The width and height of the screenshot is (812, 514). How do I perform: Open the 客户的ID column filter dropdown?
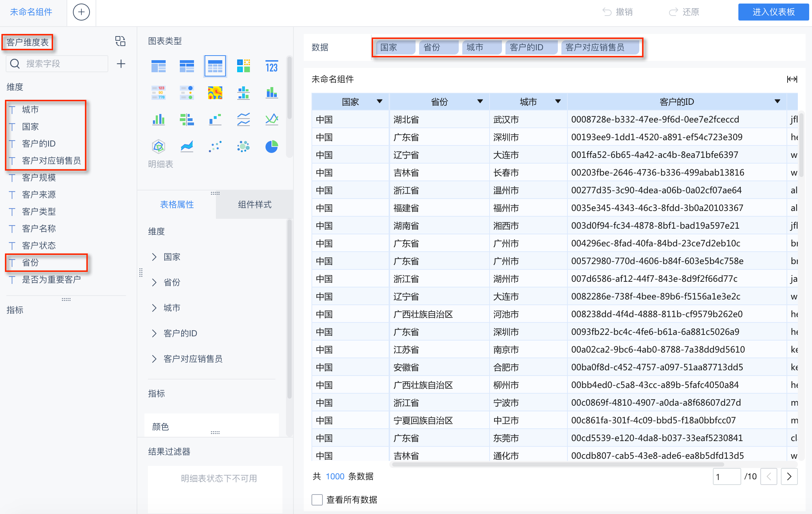(x=777, y=102)
